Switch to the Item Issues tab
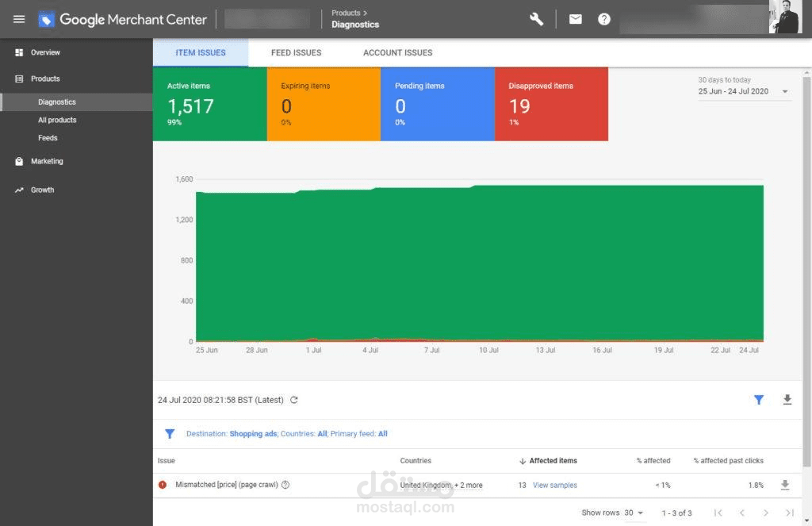Screen dimensions: 812x526 (x=201, y=52)
